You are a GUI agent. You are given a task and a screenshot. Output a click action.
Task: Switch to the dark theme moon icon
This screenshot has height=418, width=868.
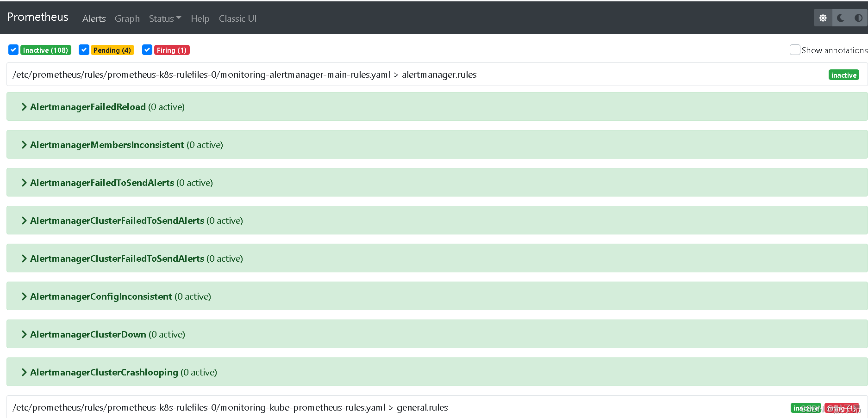[x=841, y=18]
